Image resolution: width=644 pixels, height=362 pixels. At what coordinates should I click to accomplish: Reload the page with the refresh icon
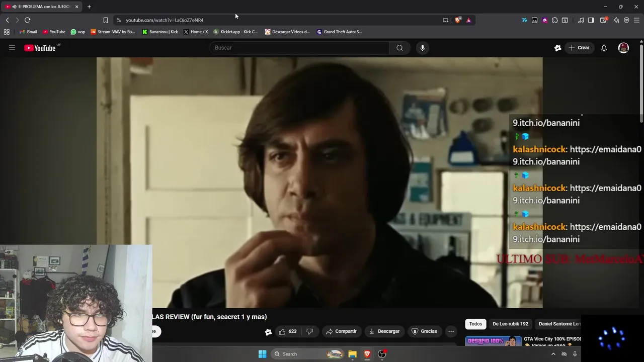[x=27, y=20]
